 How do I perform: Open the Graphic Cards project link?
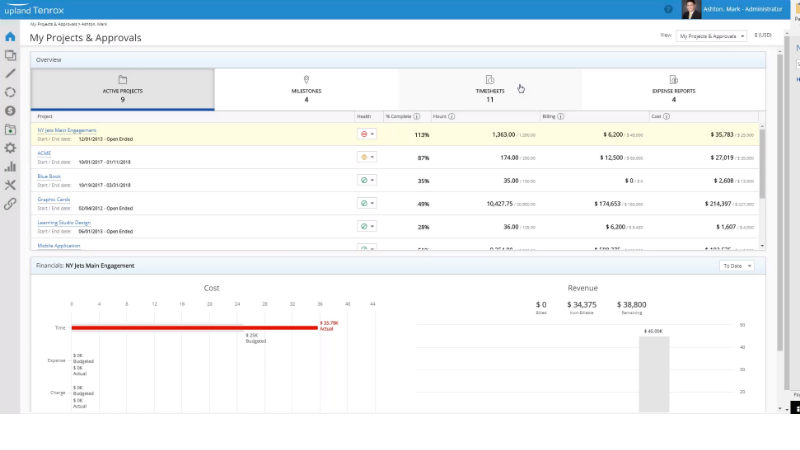pos(54,199)
